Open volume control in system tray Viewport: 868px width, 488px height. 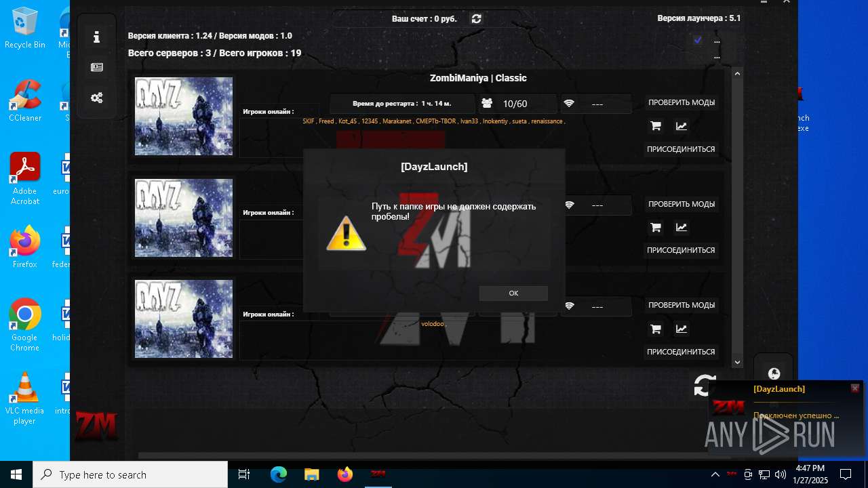click(x=781, y=474)
